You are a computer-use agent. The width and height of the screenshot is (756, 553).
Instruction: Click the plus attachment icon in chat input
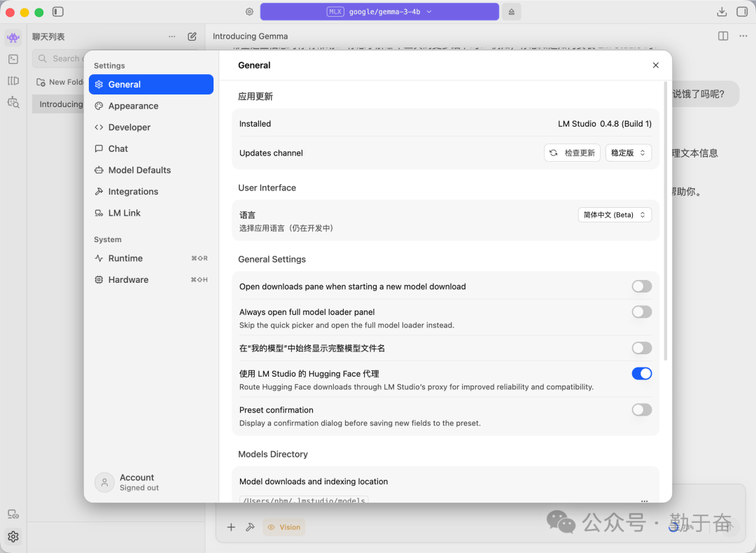point(231,527)
